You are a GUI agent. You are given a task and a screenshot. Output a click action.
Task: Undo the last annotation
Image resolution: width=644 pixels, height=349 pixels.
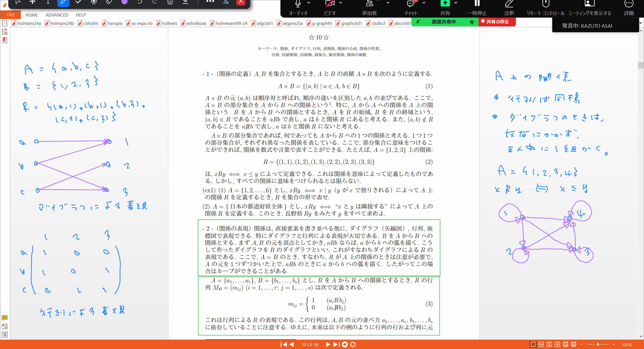140,2
